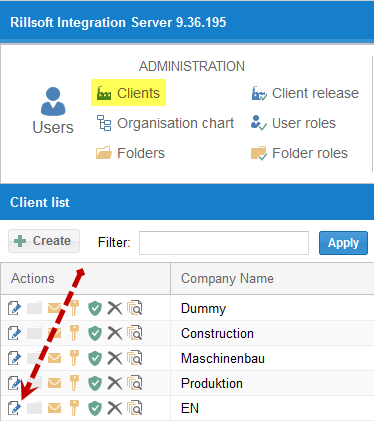The image size is (374, 421).
Task: Open the Client release page
Action: pyautogui.click(x=305, y=93)
